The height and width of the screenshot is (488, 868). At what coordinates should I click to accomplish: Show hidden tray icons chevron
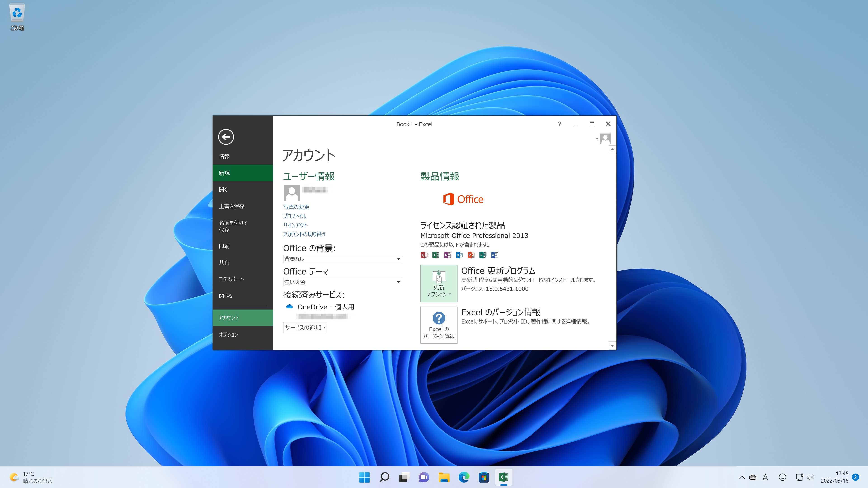[742, 477]
